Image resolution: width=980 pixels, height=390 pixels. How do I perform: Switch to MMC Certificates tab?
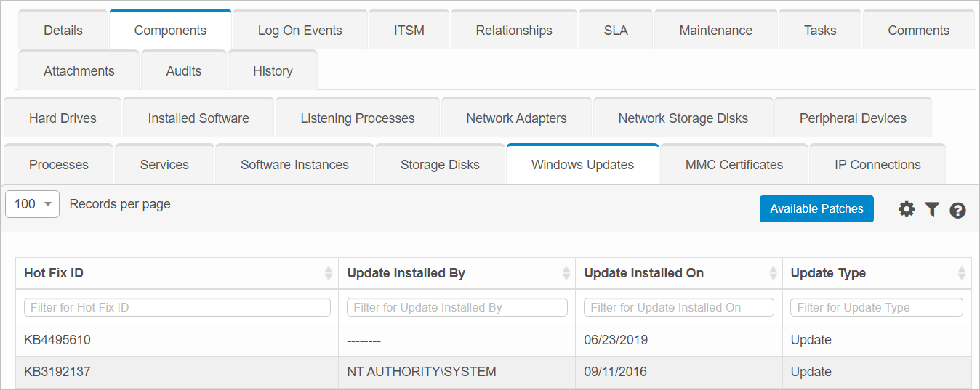(x=734, y=165)
